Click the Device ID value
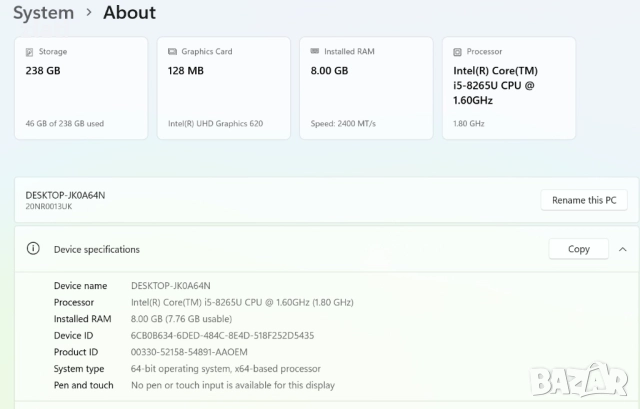Screen dimensions: 640x409 [x=222, y=335]
